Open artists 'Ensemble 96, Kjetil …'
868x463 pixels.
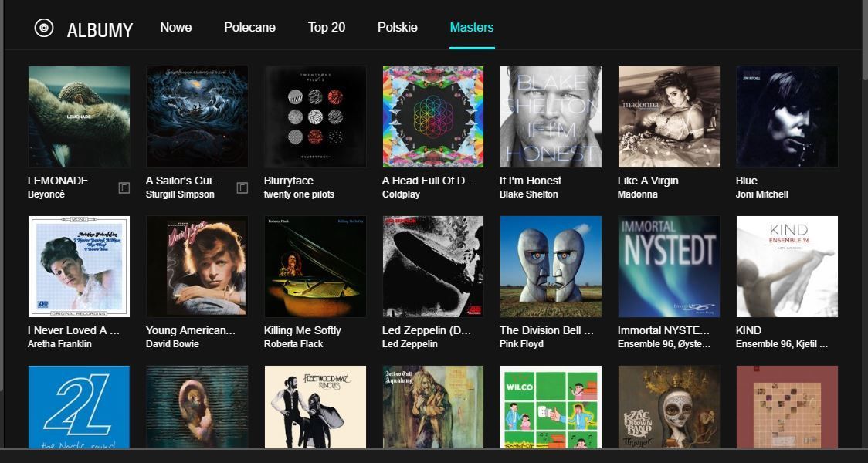pos(782,344)
